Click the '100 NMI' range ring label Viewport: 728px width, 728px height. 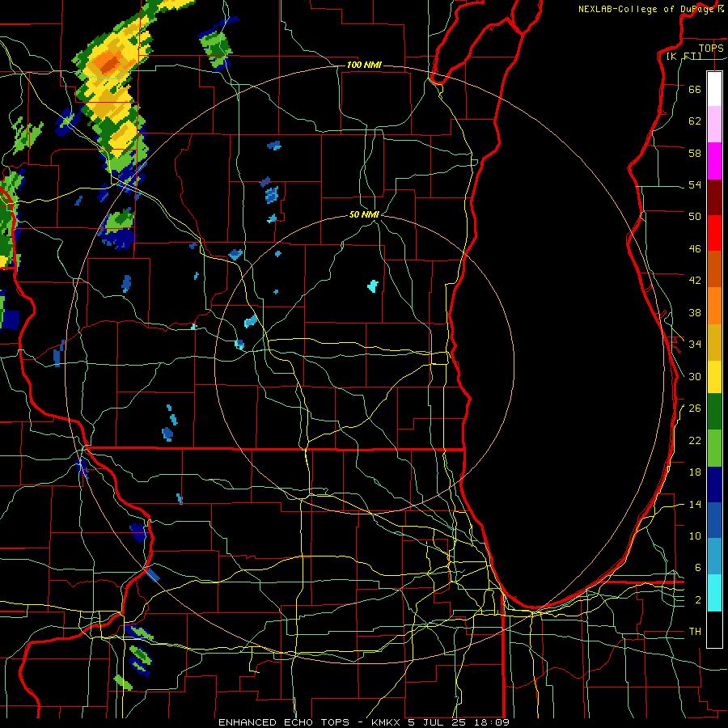[x=364, y=65]
